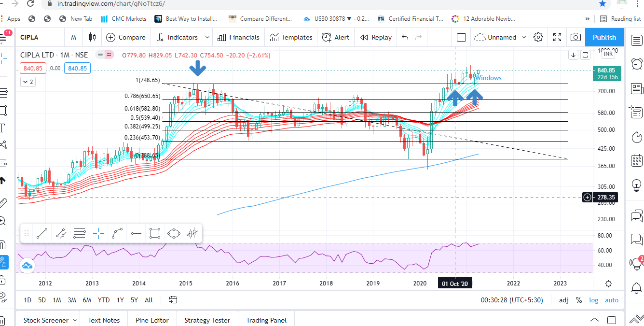Click the round TradingView logo button

[x=27, y=265]
